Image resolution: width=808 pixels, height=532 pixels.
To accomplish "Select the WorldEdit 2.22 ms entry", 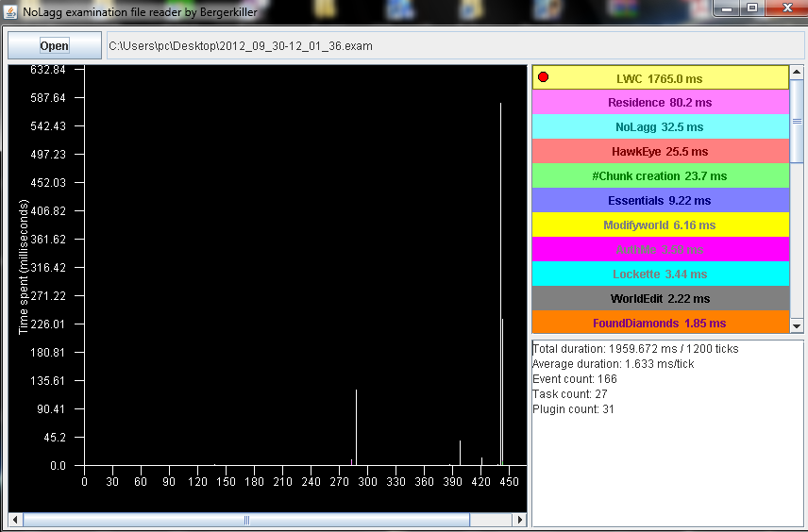I will point(660,299).
